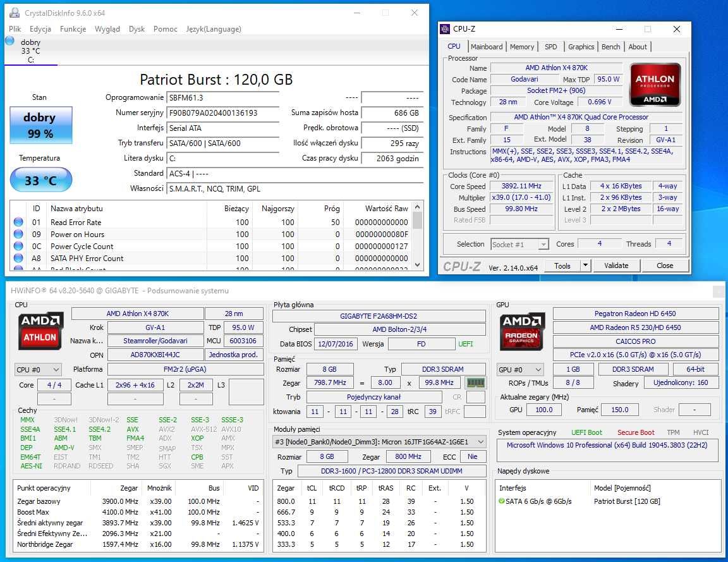Click the 33 °C temperature indicator button
Viewport: 728px width, 562px height.
click(41, 180)
